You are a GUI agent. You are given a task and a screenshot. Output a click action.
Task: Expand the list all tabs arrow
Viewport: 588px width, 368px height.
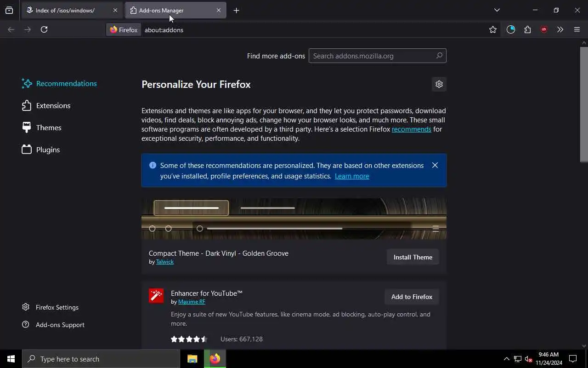click(497, 10)
